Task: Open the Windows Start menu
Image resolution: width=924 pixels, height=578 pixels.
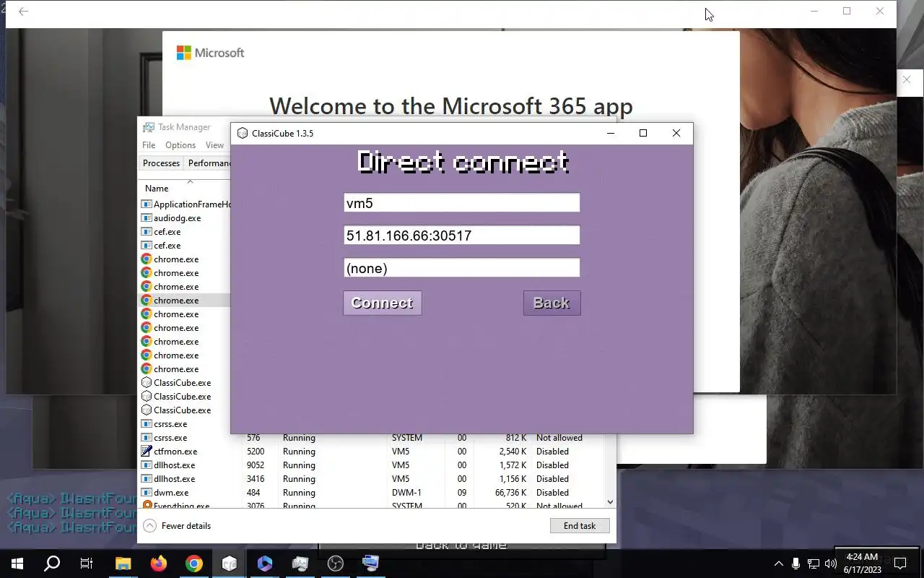Action: tap(17, 564)
